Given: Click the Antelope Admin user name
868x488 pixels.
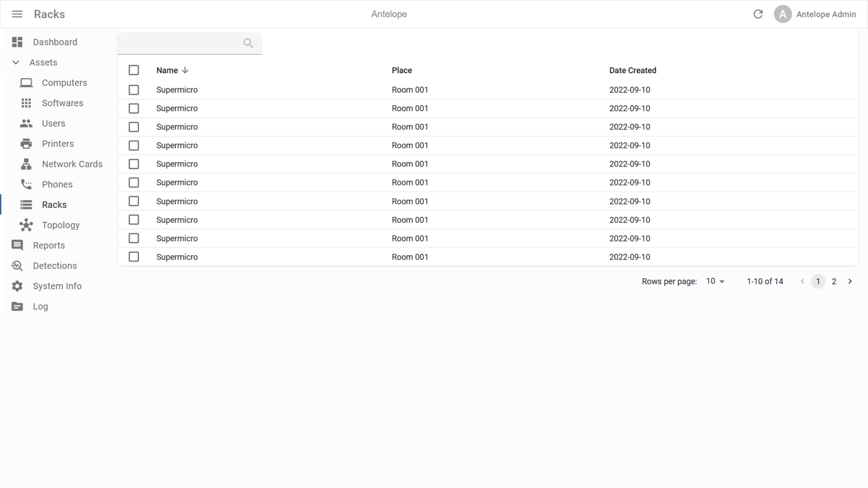Looking at the screenshot, I should (x=826, y=15).
